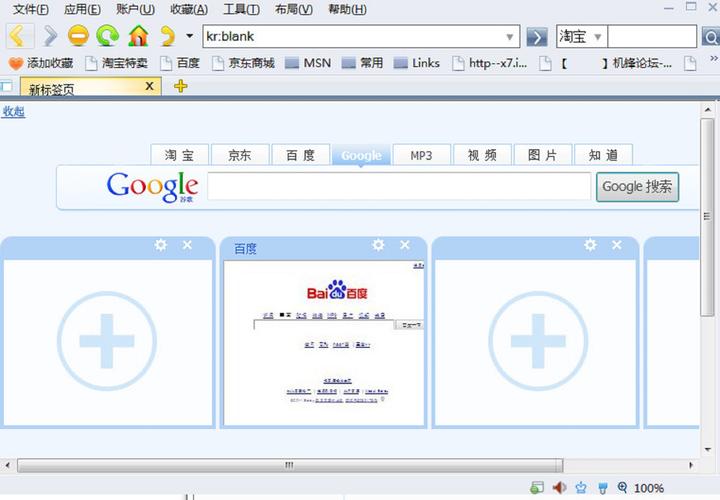The width and height of the screenshot is (720, 500).
Task: Open the Links bookmark folder
Action: [x=416, y=63]
